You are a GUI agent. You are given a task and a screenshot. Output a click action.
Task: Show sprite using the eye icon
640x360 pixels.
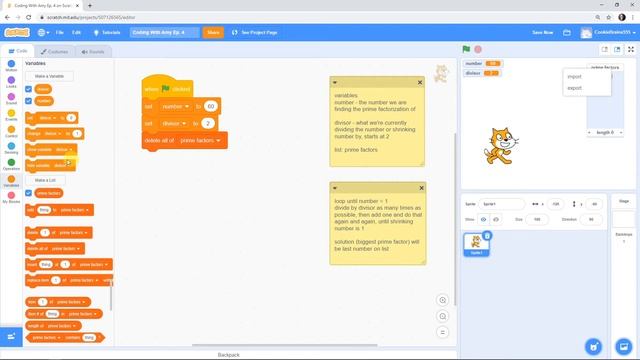click(x=483, y=220)
